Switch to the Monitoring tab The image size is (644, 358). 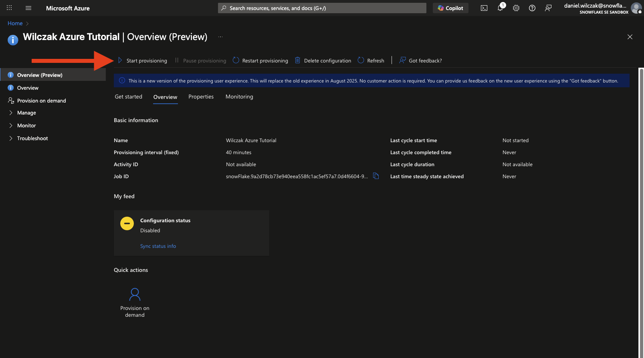coord(239,97)
